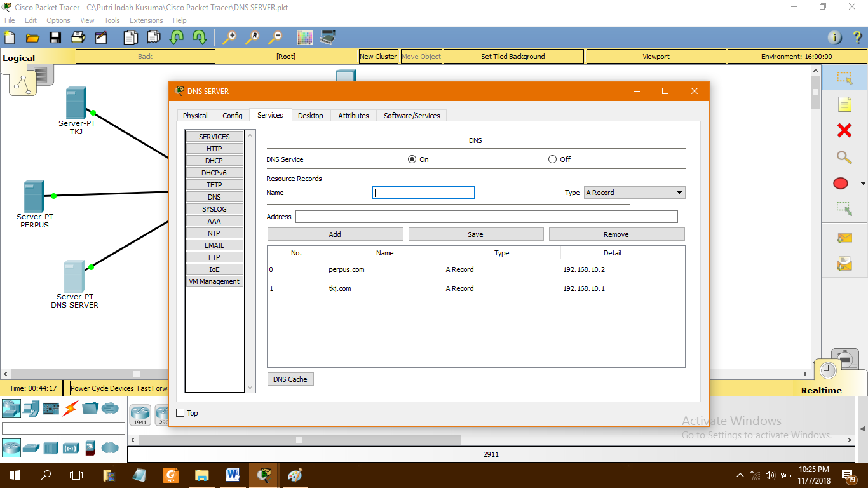
Task: Select the perpus.com record row
Action: 476,269
